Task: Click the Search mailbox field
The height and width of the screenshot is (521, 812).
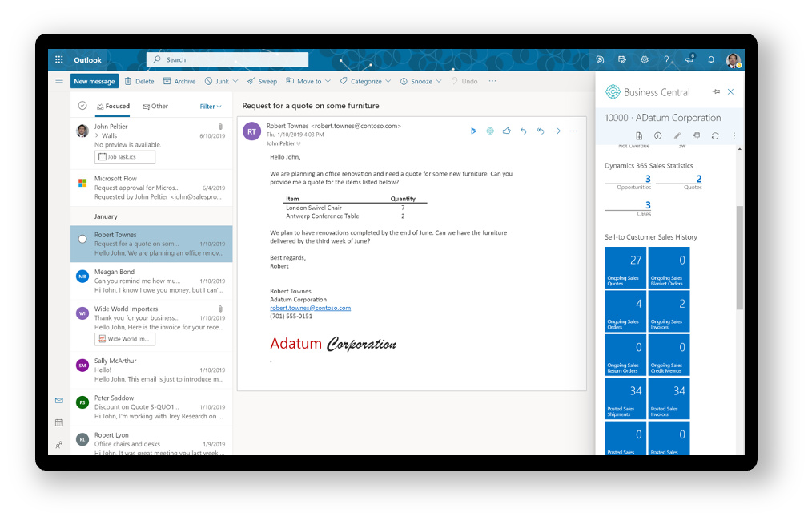Action: (228, 60)
